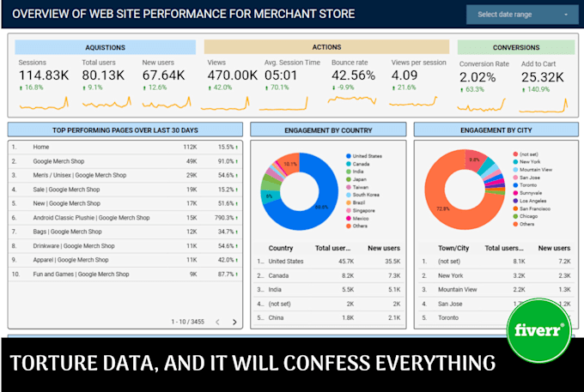This screenshot has width=584, height=392.
Task: Select the Avg. Session Time 05:01 value
Action: pos(281,75)
